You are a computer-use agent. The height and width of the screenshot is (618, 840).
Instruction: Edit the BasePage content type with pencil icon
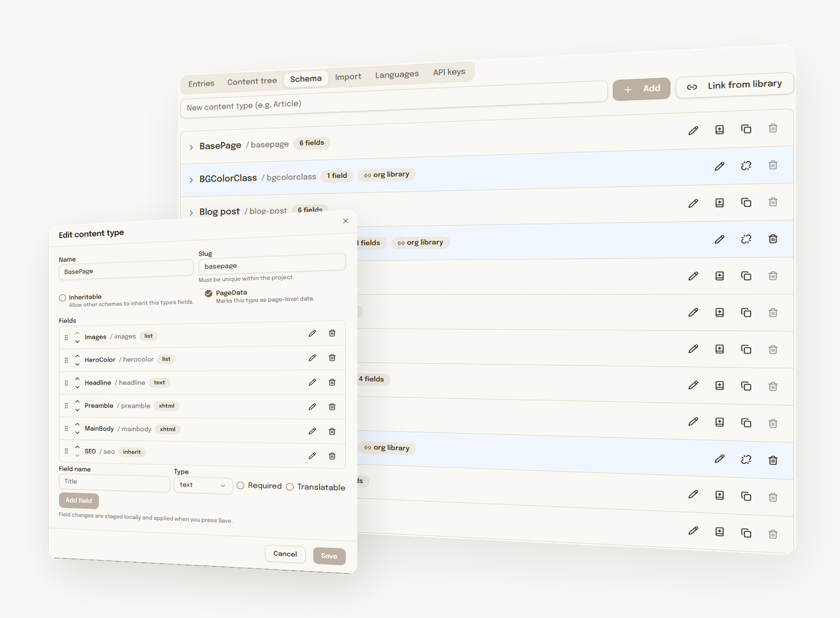click(x=693, y=130)
